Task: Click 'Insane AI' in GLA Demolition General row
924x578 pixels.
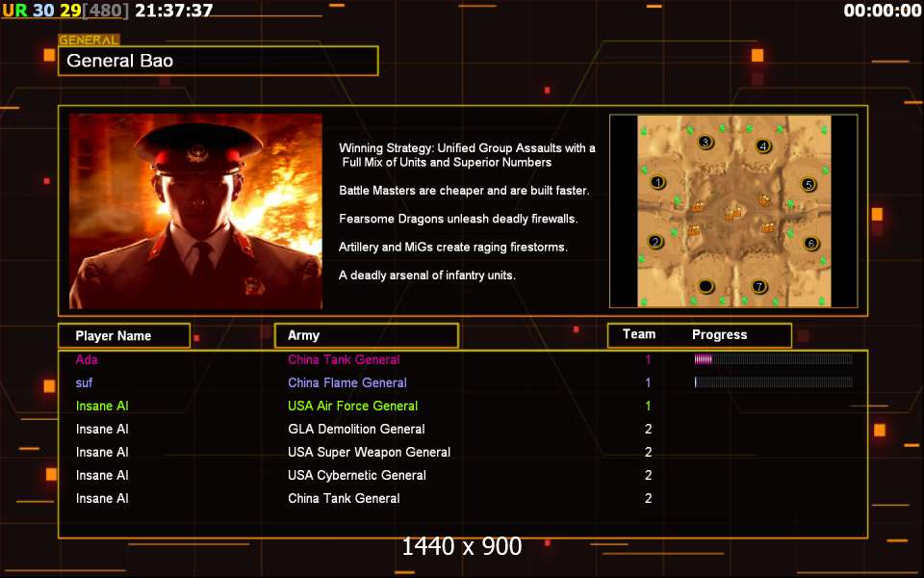Action: tap(102, 429)
